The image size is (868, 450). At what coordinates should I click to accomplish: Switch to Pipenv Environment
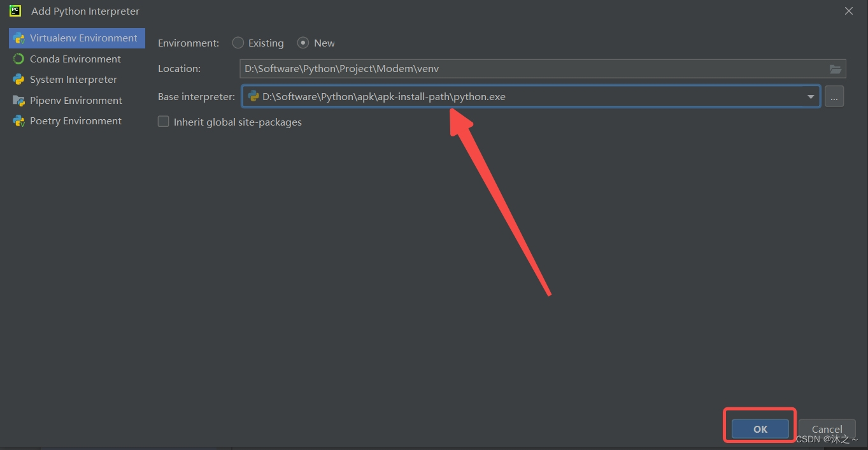(x=77, y=101)
